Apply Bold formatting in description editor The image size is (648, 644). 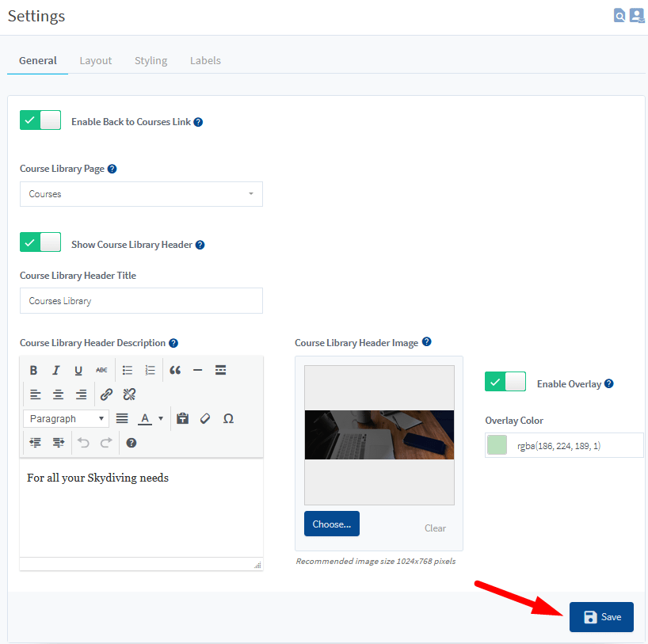33,371
